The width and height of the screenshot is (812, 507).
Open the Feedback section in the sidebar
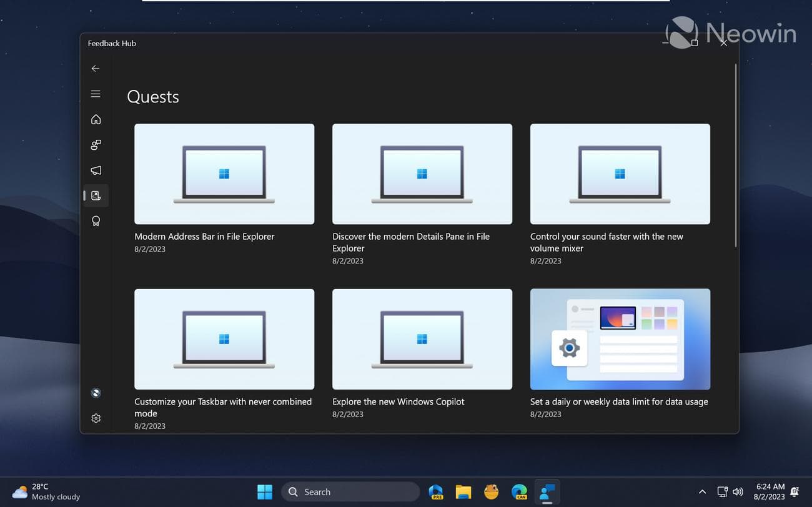[x=96, y=144]
